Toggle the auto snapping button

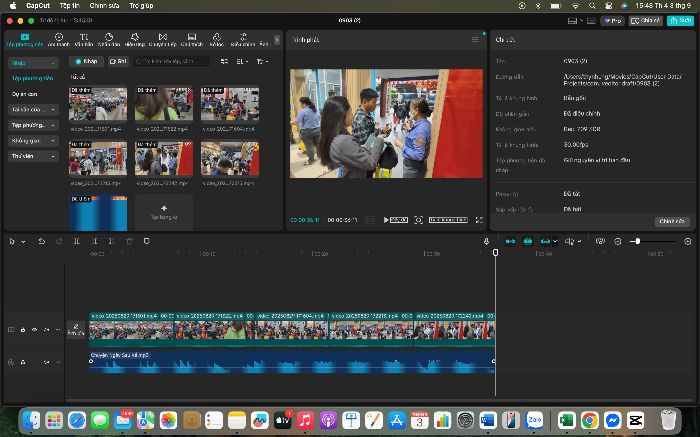[528, 241]
